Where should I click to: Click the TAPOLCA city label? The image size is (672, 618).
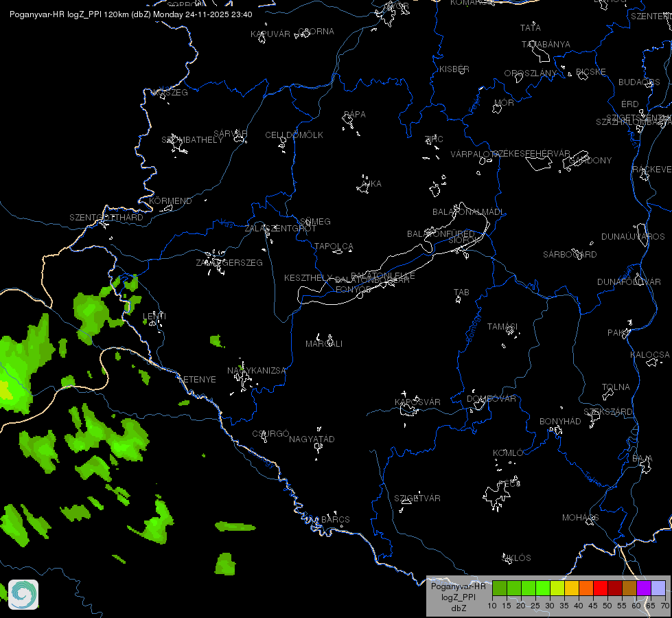tap(334, 247)
